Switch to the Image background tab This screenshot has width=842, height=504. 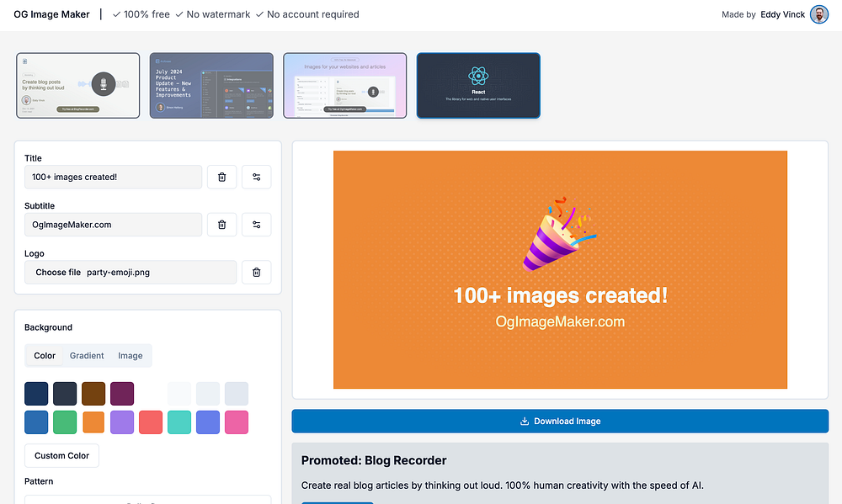pyautogui.click(x=131, y=355)
